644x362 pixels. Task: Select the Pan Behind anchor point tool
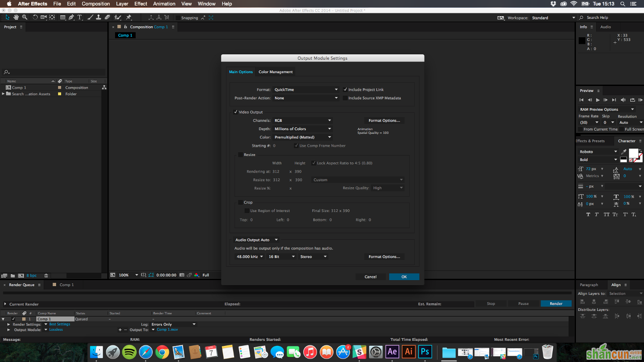click(52, 17)
